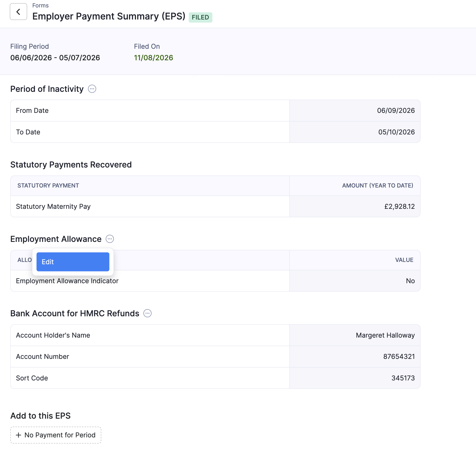This screenshot has width=476, height=452.
Task: Click the VALUE column header
Action: pyautogui.click(x=404, y=260)
